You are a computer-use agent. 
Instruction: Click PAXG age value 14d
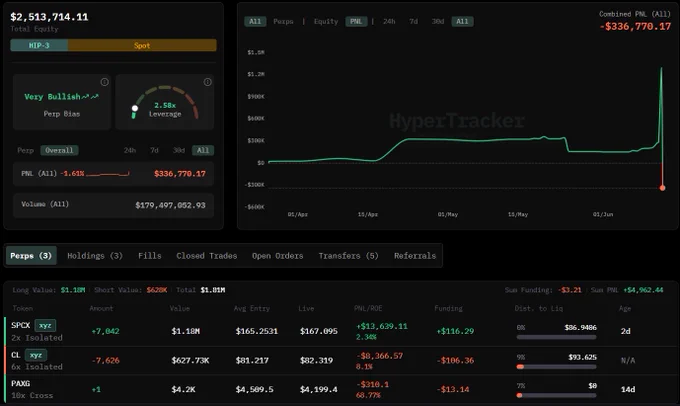(628, 389)
